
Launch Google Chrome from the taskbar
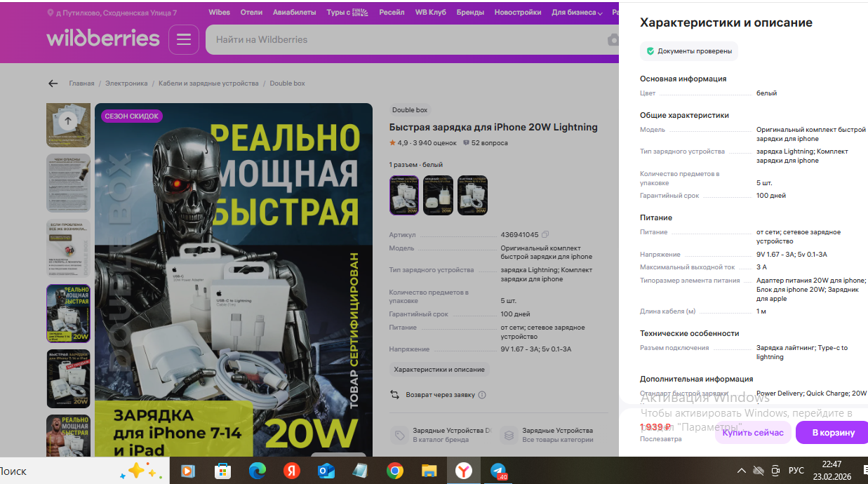[x=395, y=471]
